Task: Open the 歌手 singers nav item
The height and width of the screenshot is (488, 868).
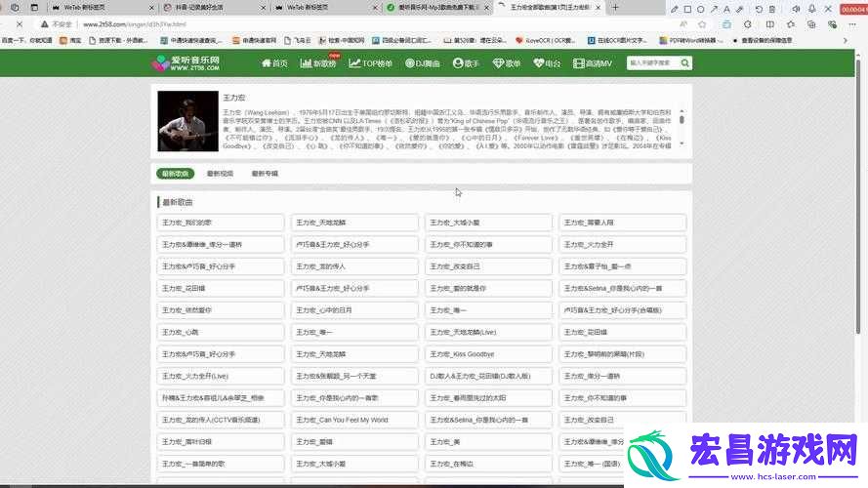Action: [466, 63]
